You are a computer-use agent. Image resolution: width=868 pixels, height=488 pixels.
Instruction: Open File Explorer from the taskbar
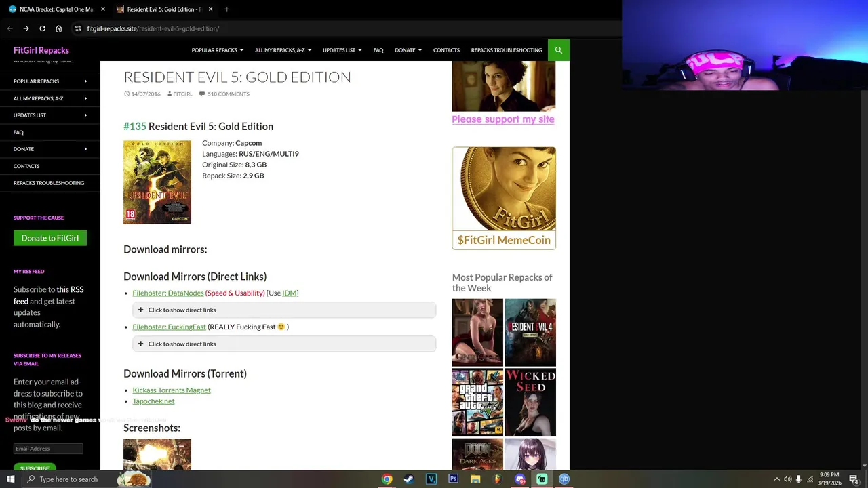click(475, 479)
